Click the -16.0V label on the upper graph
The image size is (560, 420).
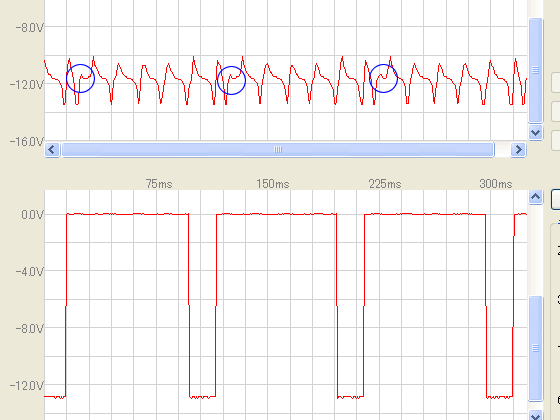(27, 142)
